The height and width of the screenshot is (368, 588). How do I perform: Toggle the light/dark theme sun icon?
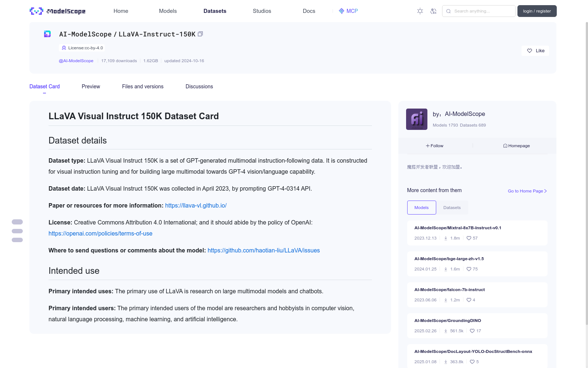point(420,11)
